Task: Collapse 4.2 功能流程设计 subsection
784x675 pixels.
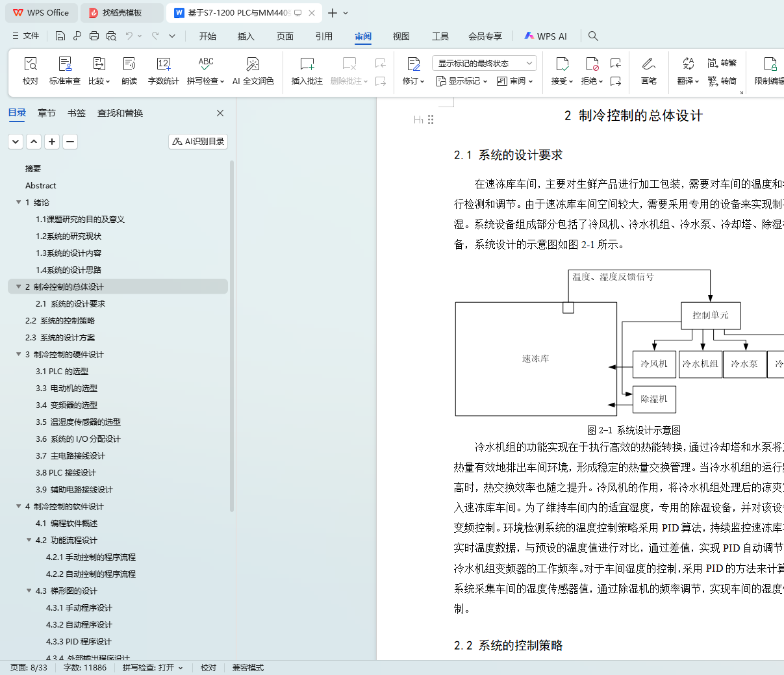Action: click(x=29, y=540)
